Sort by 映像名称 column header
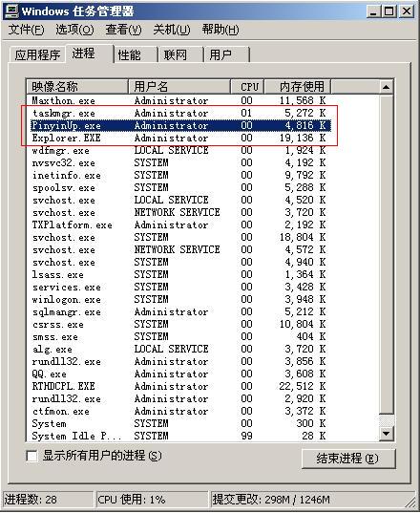 pyautogui.click(x=77, y=87)
